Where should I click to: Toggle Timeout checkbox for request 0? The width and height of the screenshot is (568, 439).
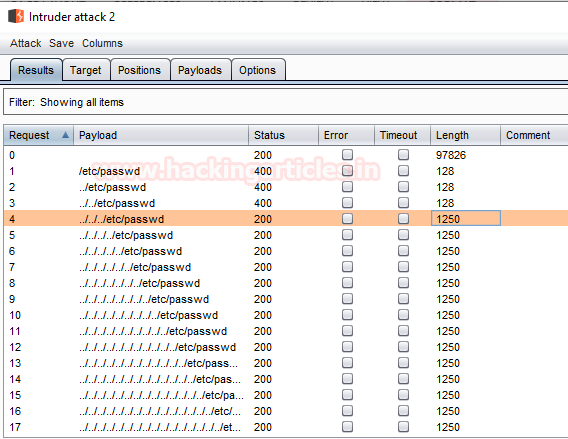pos(403,155)
